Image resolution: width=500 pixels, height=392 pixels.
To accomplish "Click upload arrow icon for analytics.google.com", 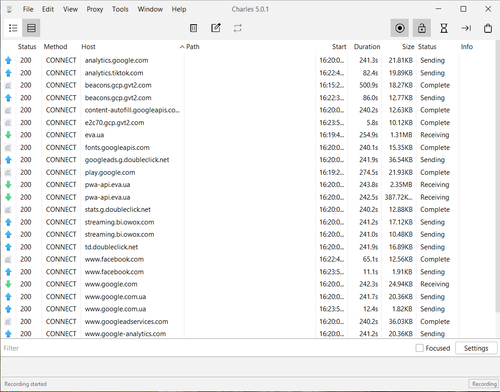I will click(x=8, y=60).
